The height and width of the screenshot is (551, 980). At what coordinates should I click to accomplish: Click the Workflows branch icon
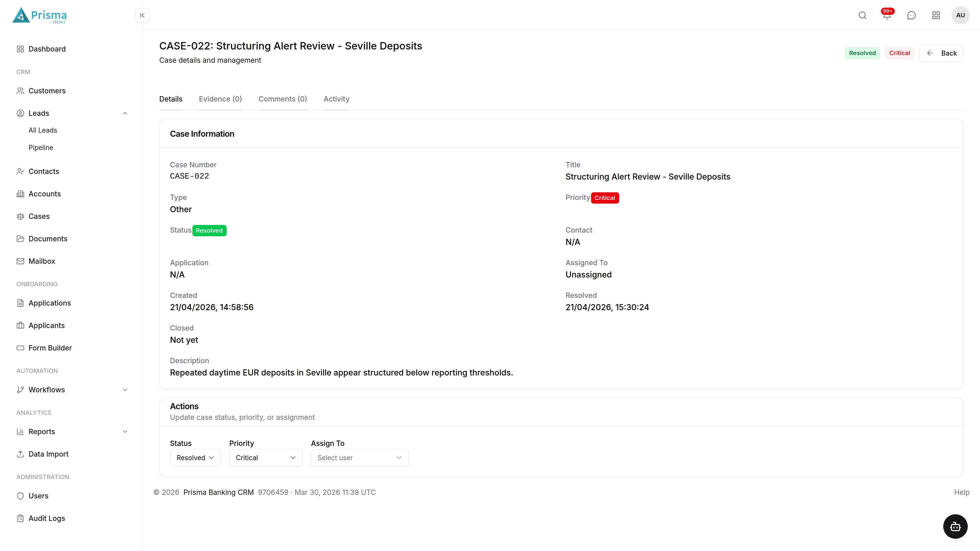click(x=20, y=390)
